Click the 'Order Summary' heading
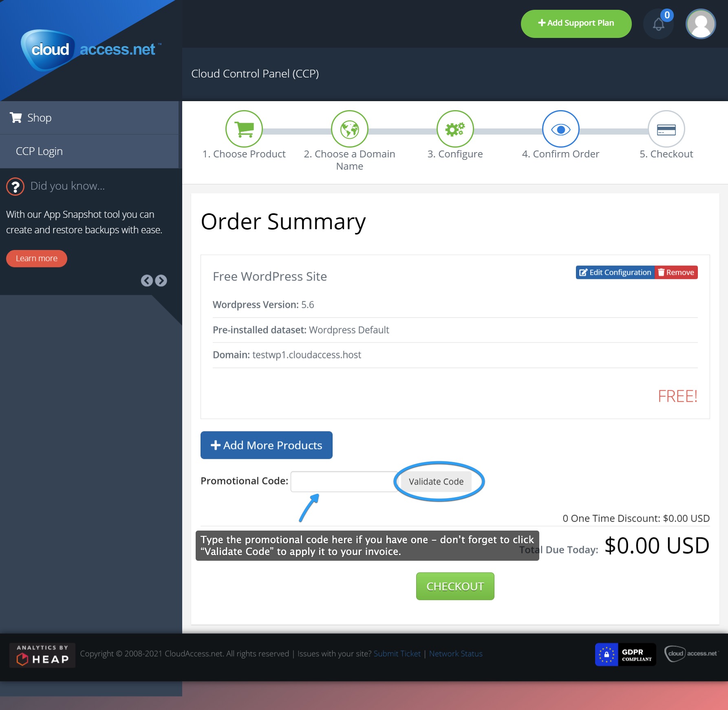 (x=284, y=222)
